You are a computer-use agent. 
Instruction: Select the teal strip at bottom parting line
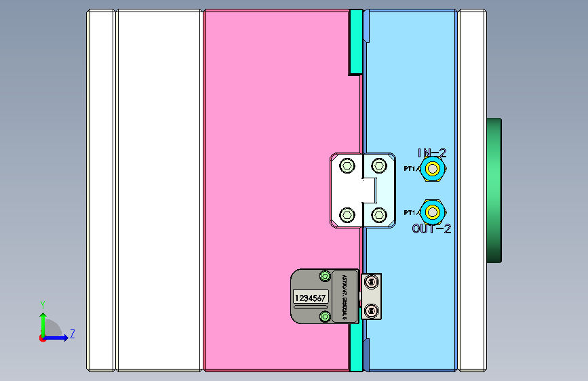click(356, 347)
